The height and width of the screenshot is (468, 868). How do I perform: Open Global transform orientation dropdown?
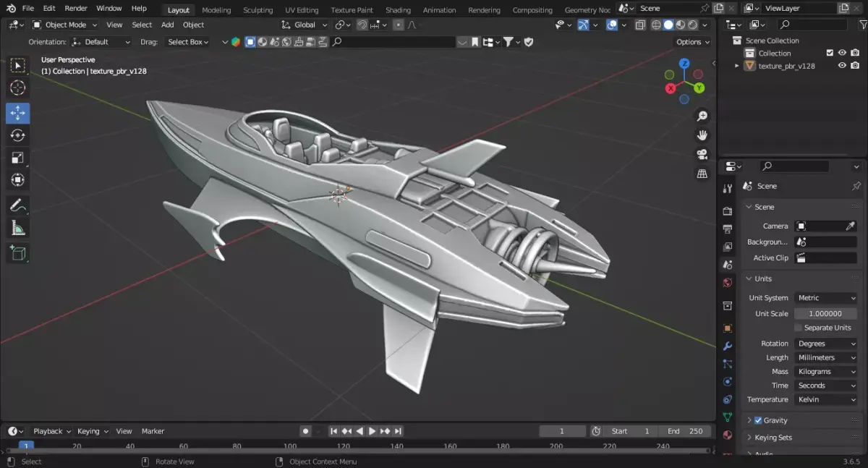click(305, 25)
